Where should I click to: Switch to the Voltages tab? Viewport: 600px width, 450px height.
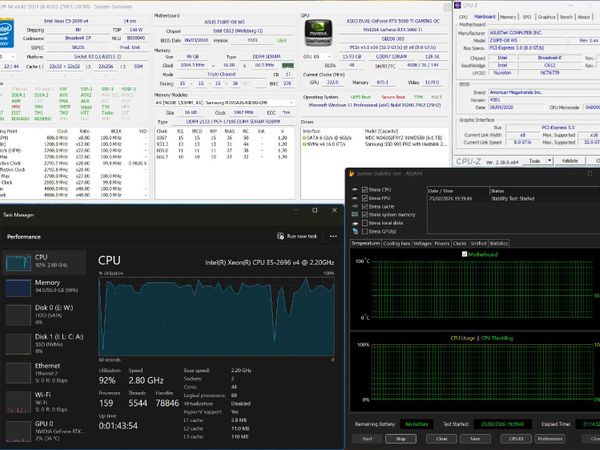pos(422,243)
